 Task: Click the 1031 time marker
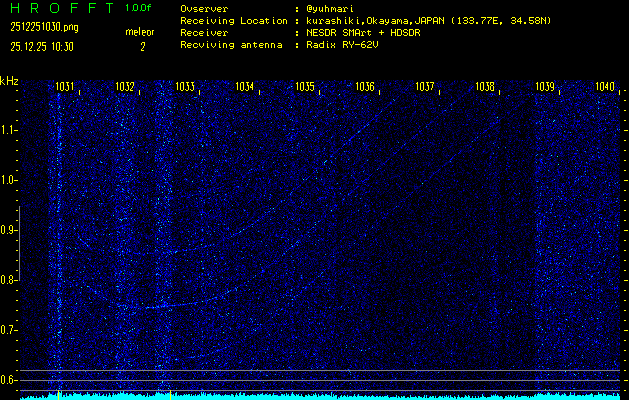pyautogui.click(x=65, y=88)
